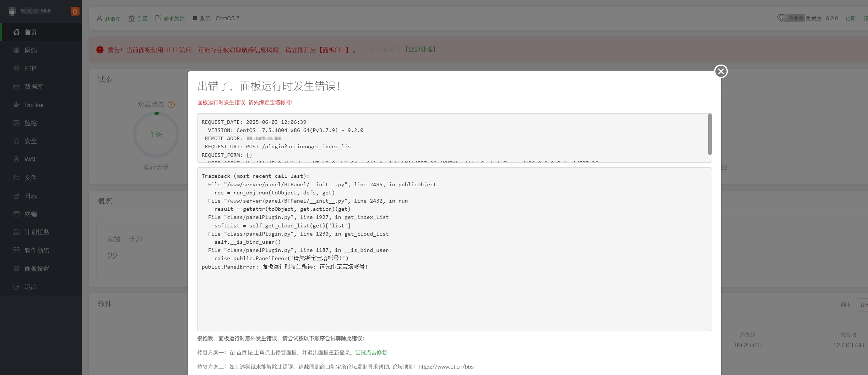Screen dimensions: 868x375
Task: Open 监控 monitoring menu item
Action: pos(41,123)
